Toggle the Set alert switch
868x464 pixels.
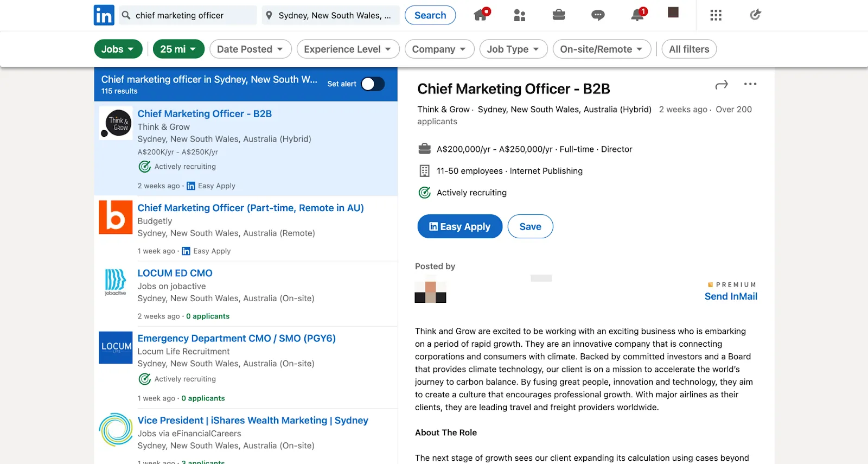373,84
